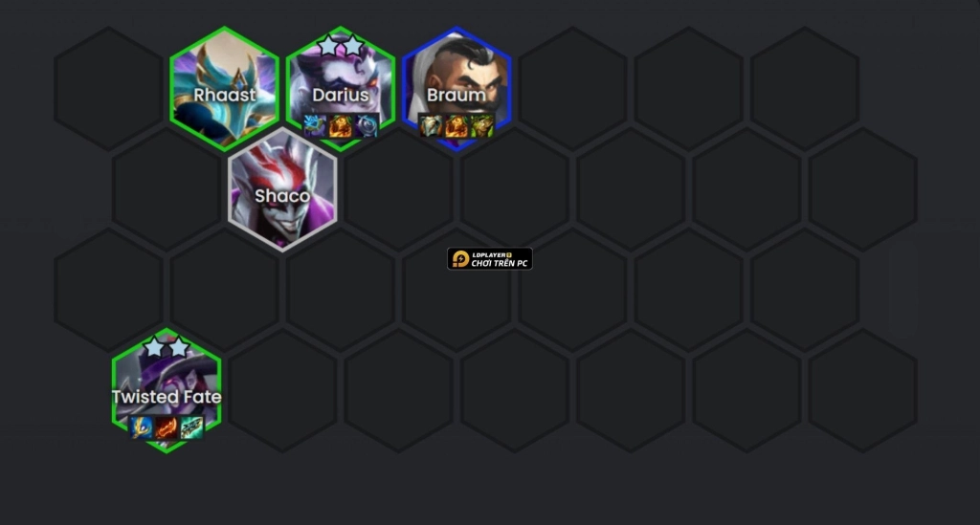Click the Braum champion hex
Image resolution: width=980 pixels, height=525 pixels.
point(457,89)
